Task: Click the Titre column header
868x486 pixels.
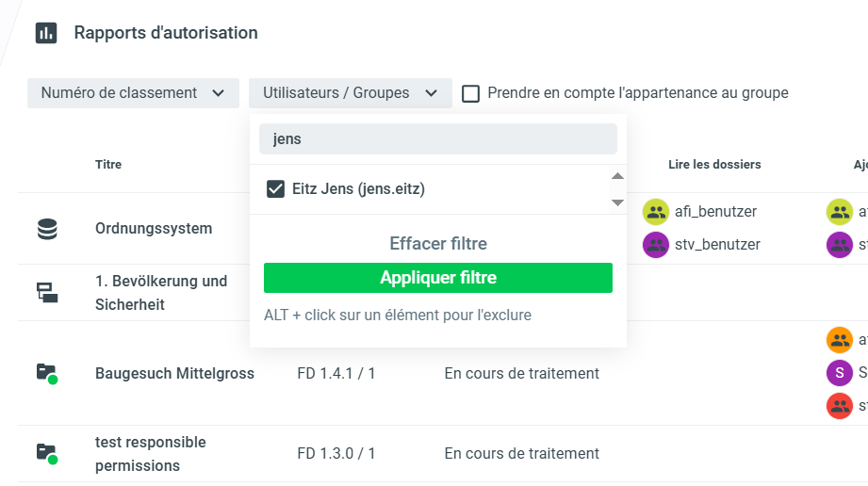Action: [x=108, y=165]
